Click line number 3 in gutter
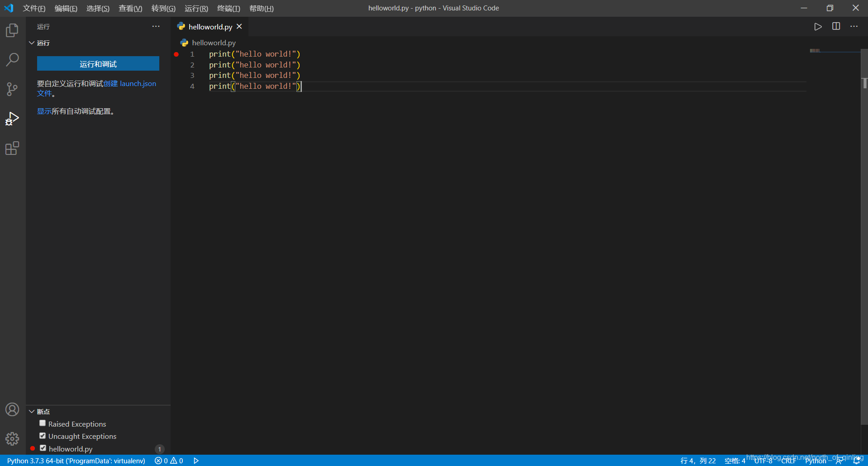Screen dimensions: 868x466 click(192, 76)
